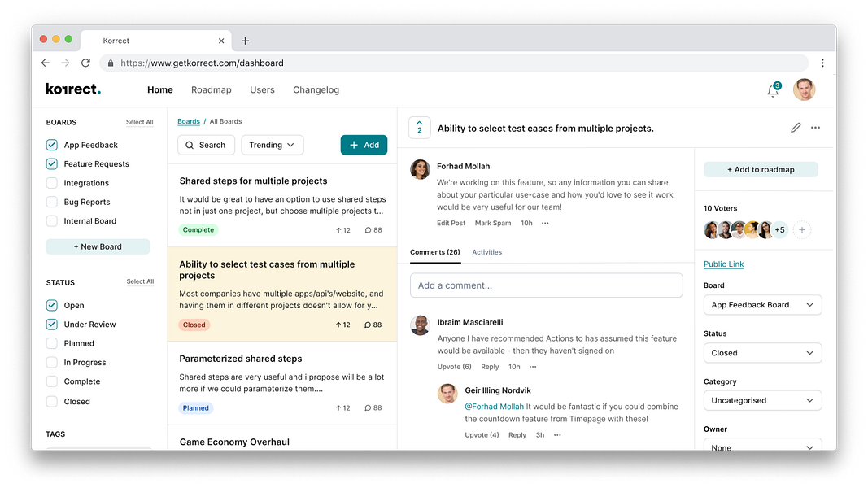Open the Category dropdown showing Uncategorised
Image resolution: width=868 pixels, height=488 pixels.
[x=762, y=401]
